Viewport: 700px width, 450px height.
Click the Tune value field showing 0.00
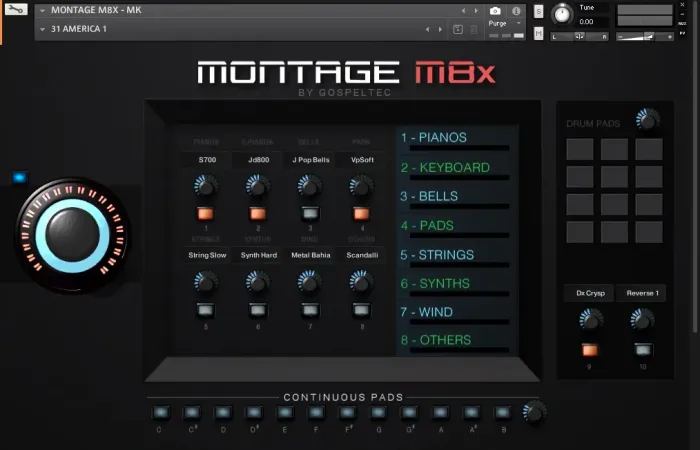[x=593, y=22]
